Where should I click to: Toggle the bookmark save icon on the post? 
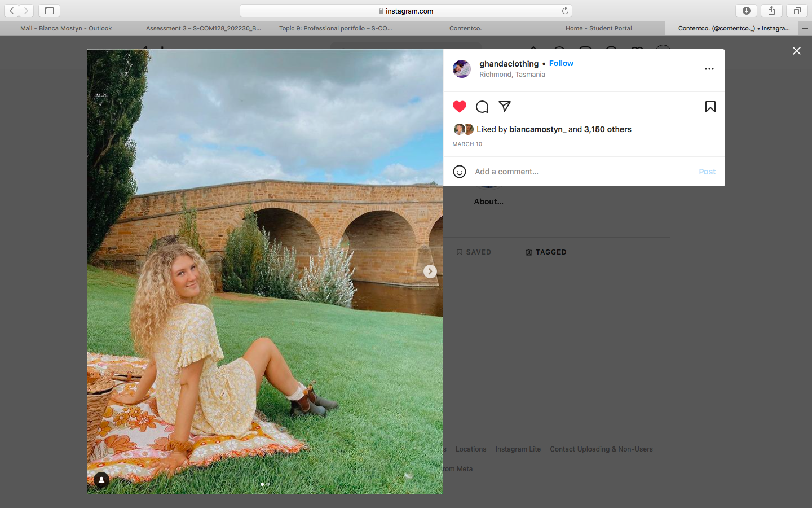(x=710, y=107)
